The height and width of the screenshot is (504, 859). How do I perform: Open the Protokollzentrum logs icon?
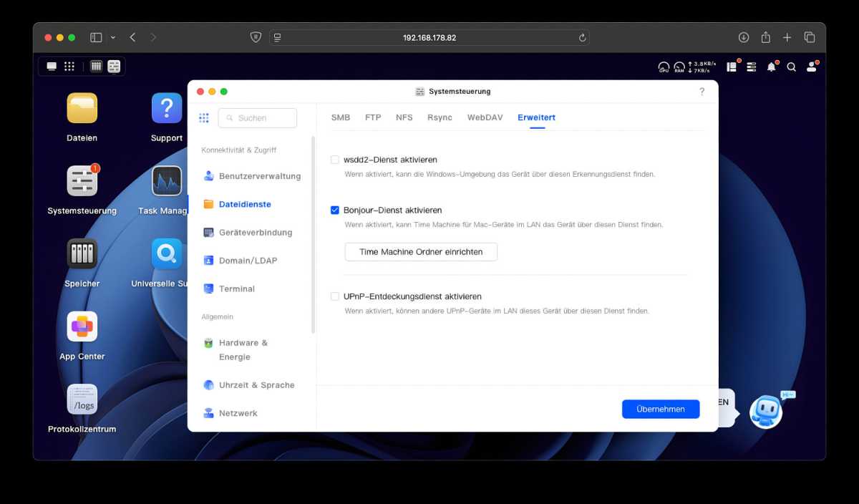82,400
